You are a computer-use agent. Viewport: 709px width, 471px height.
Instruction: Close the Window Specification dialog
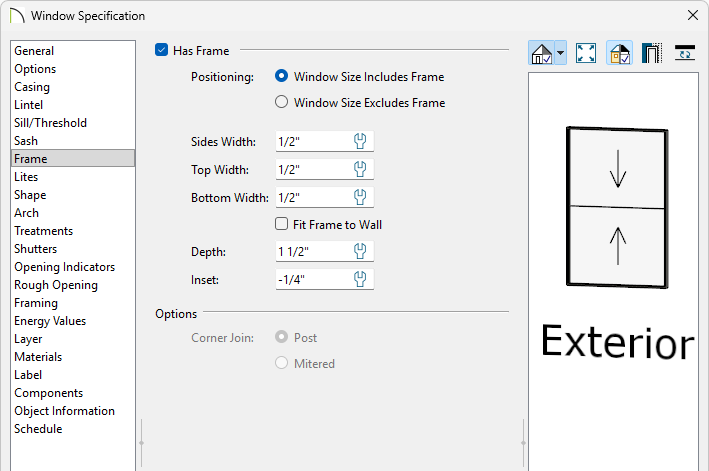(x=692, y=15)
